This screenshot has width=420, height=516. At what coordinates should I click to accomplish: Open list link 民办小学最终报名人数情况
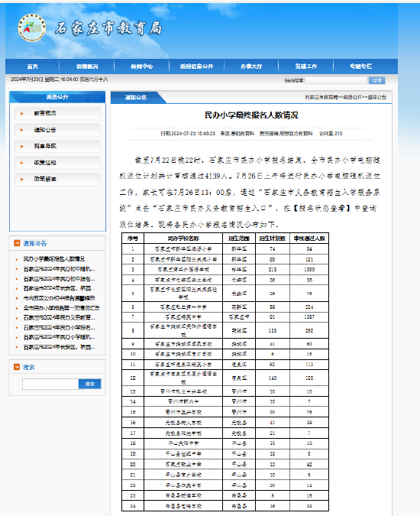coord(54,259)
